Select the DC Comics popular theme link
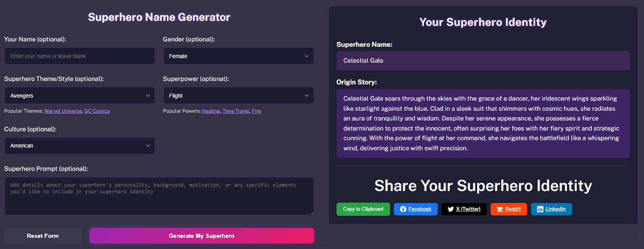The width and height of the screenshot is (644, 249). [97, 111]
